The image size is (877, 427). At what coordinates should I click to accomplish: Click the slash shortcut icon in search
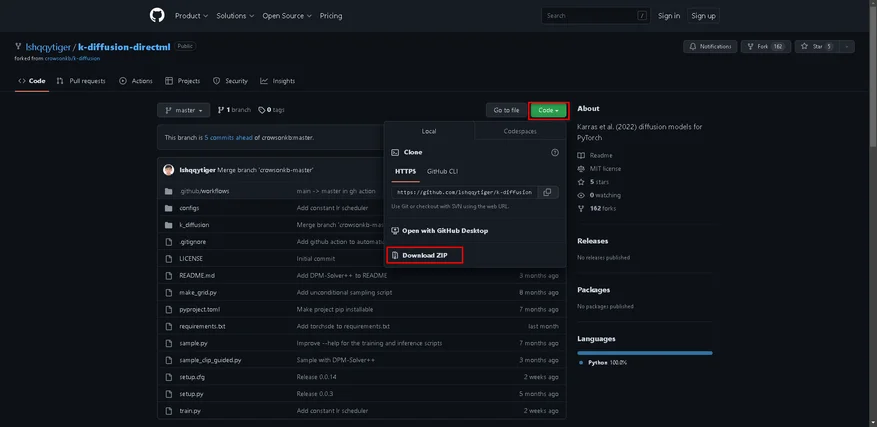(642, 16)
